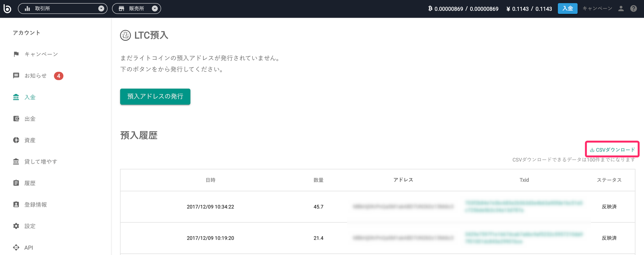This screenshot has width=644, height=255.
Task: Open 履歴 in the sidebar
Action: [30, 183]
